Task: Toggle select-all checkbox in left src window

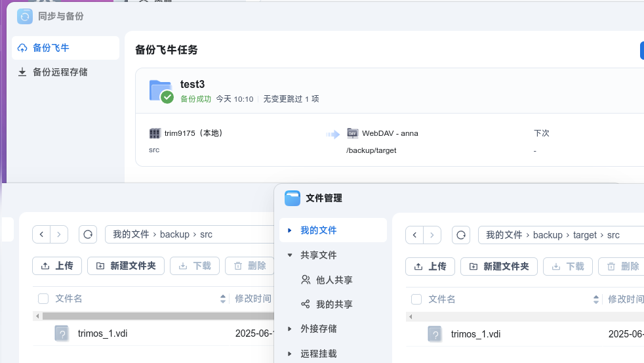Action: coord(43,299)
